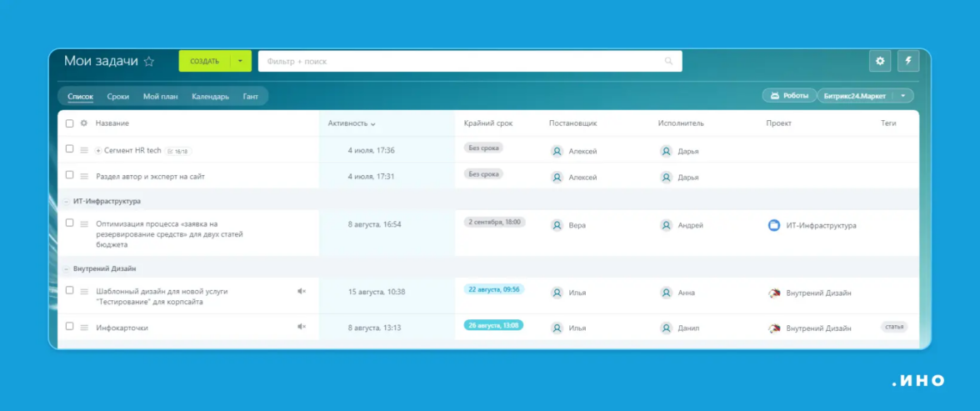The height and width of the screenshot is (411, 980).
Task: Star the Мои задачи page as favorite
Action: pyautogui.click(x=148, y=62)
